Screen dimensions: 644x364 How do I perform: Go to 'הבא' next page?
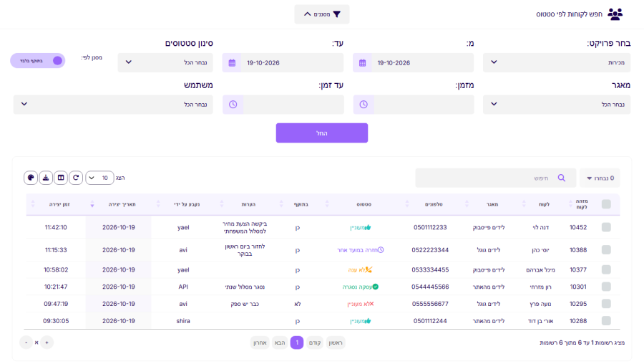[x=280, y=343]
